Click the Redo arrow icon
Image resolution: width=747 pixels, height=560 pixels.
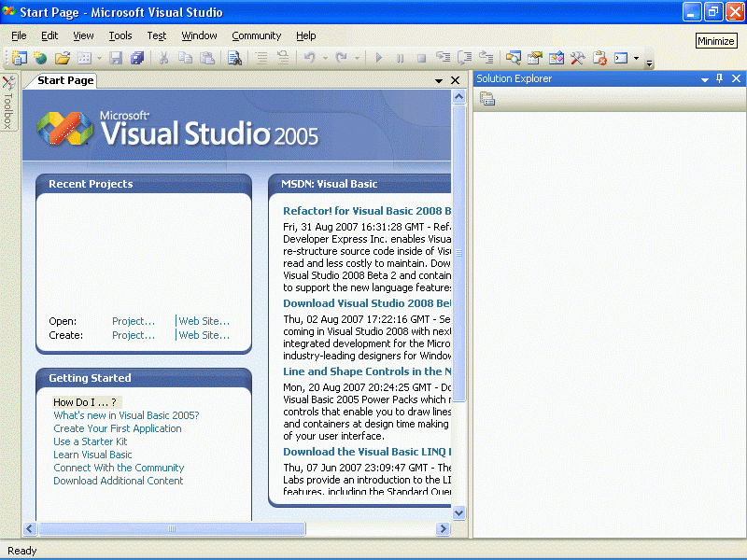click(x=341, y=58)
